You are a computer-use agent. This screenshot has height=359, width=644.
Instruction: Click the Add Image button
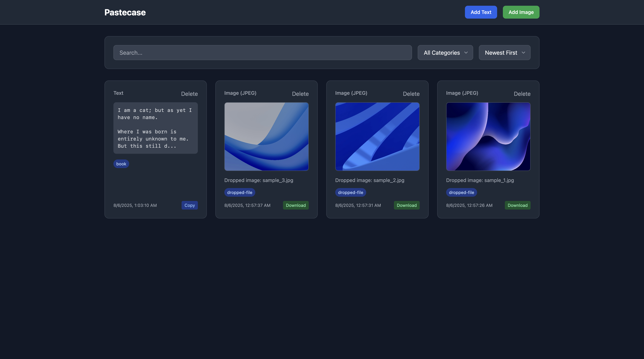[x=521, y=12]
